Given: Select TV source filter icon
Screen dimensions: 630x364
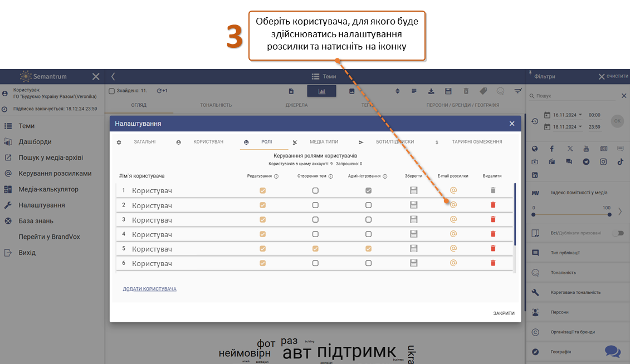Looking at the screenshot, I should [535, 162].
